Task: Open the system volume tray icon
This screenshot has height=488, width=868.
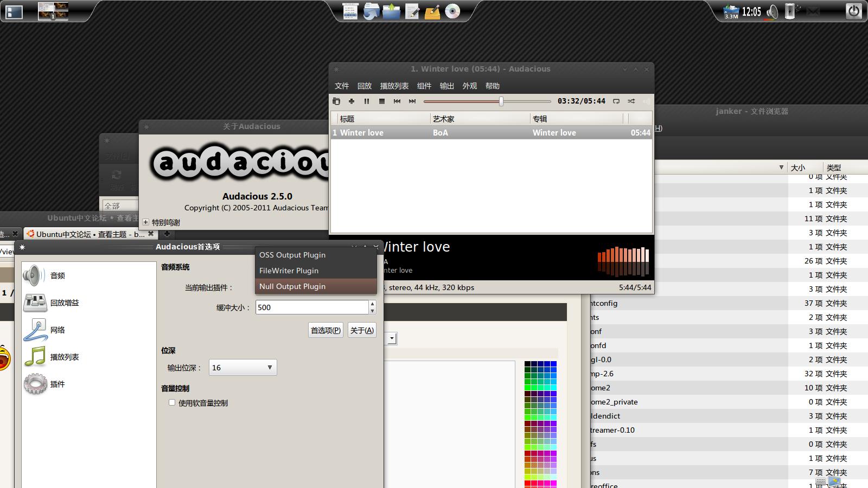Action: (x=772, y=11)
